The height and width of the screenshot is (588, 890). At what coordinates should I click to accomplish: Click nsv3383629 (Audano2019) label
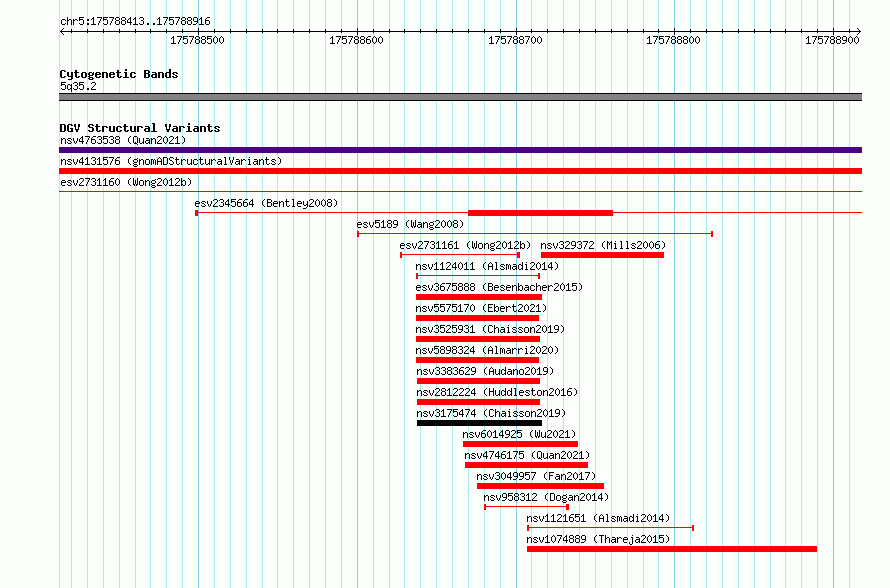485,371
